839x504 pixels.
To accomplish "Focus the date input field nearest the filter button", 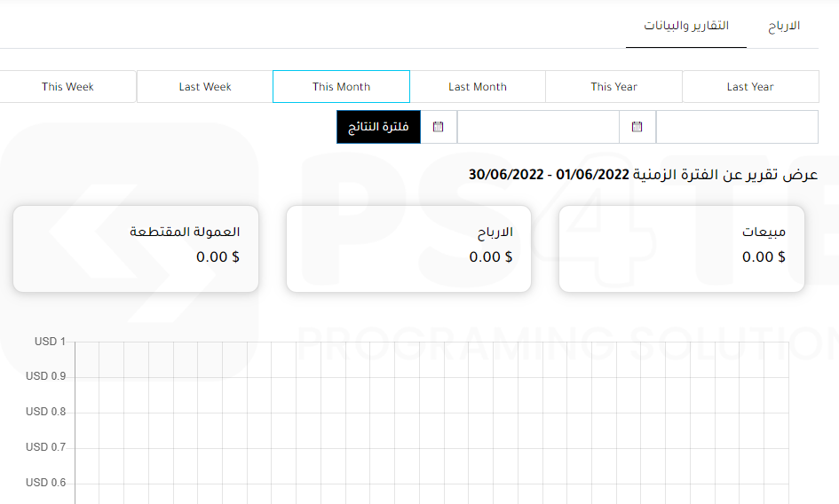I will pos(538,127).
